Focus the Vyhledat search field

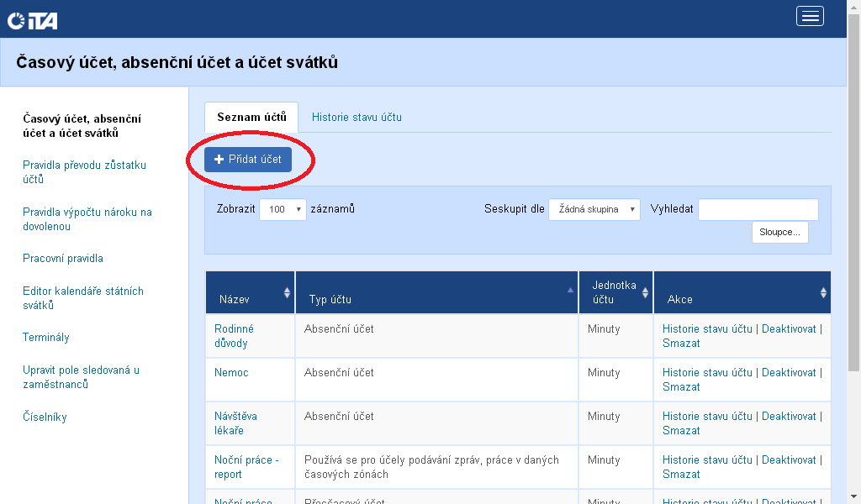[758, 209]
